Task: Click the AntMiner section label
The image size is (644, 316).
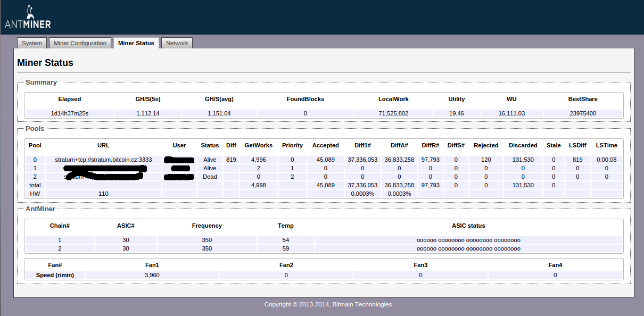Action: point(40,209)
